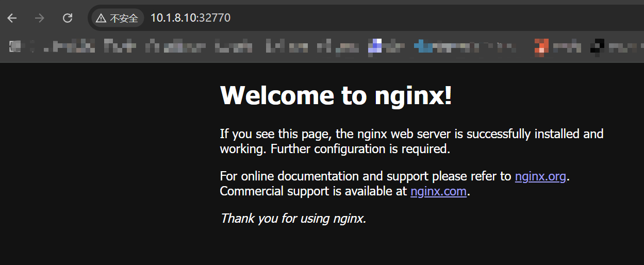Open the 不安全 site security indicator
Viewport: 644px width, 265px height.
coord(118,19)
